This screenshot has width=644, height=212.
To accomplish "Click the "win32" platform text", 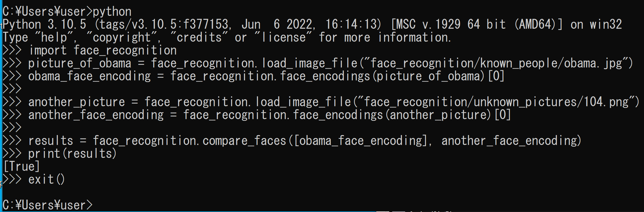I will click(x=606, y=24).
